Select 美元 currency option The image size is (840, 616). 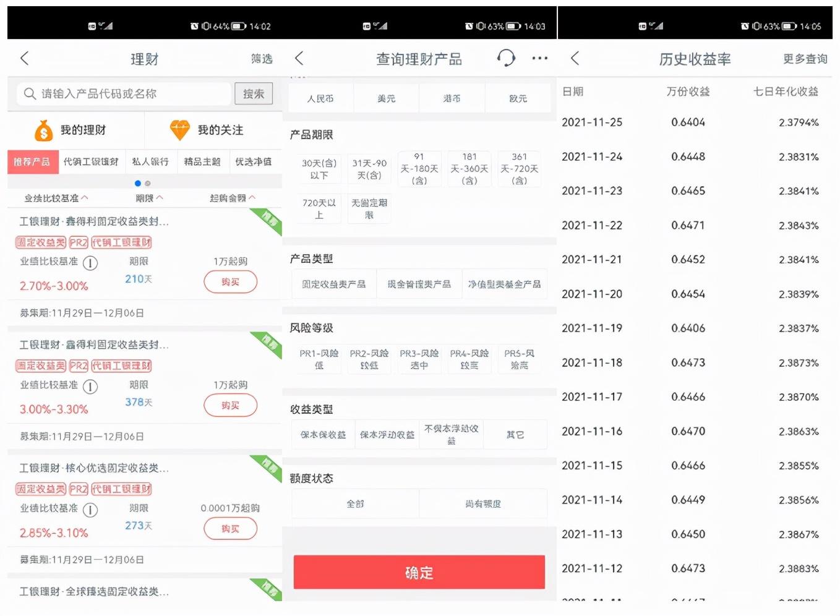(387, 98)
